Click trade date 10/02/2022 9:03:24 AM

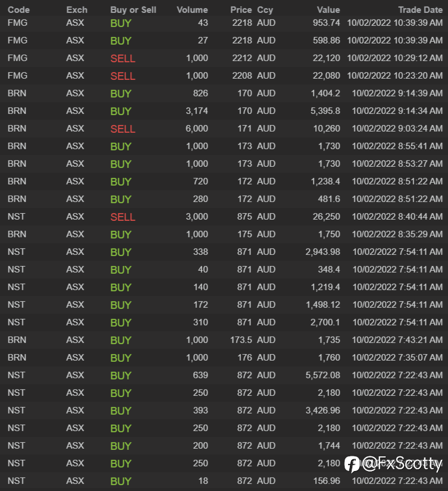point(398,129)
